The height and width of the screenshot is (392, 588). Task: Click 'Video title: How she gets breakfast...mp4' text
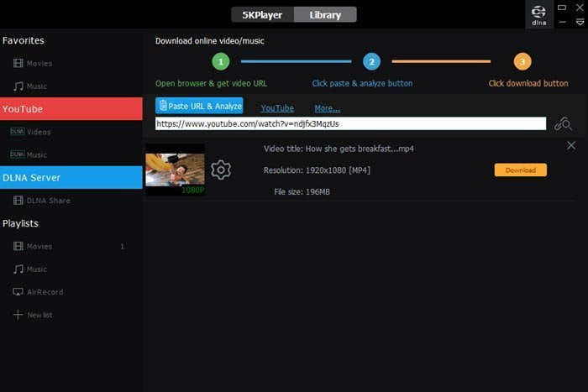[x=339, y=149]
